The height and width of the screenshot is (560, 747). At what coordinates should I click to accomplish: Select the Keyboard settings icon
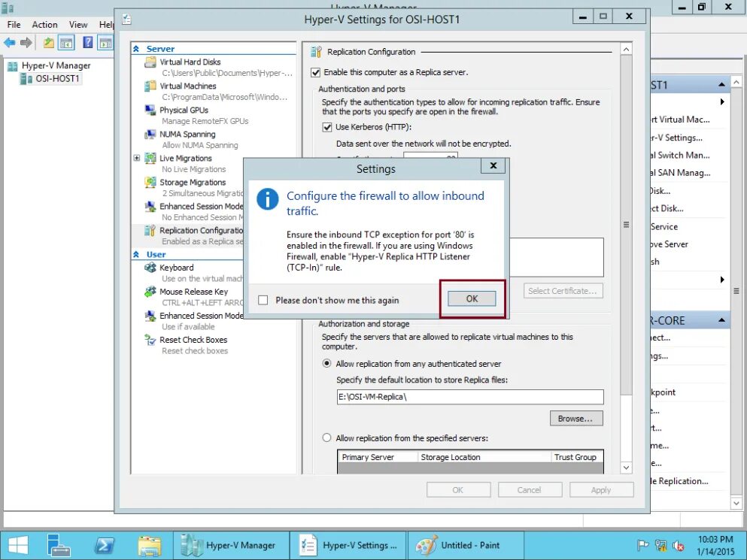pos(150,268)
